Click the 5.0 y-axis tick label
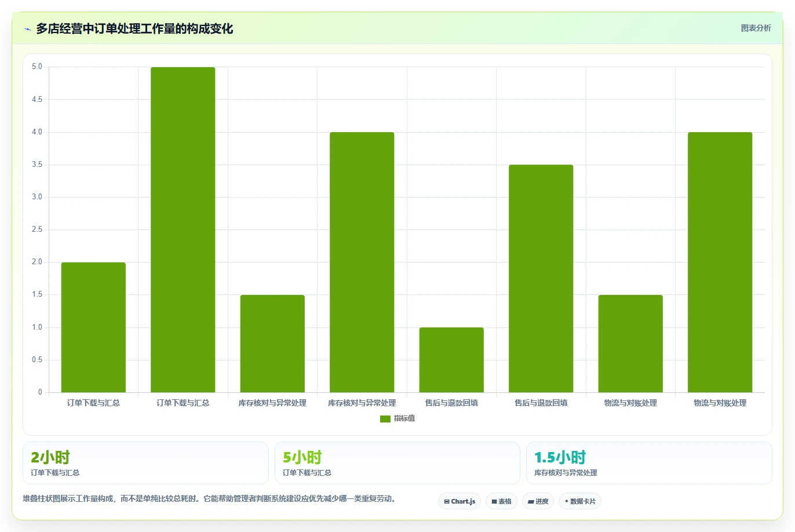Screen dimensions: 795x532 tap(37, 67)
